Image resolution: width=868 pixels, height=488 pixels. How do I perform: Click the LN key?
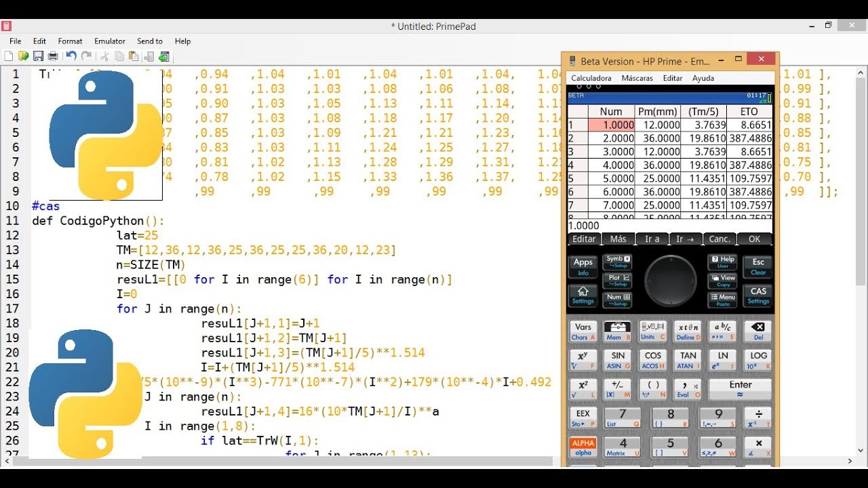[723, 360]
